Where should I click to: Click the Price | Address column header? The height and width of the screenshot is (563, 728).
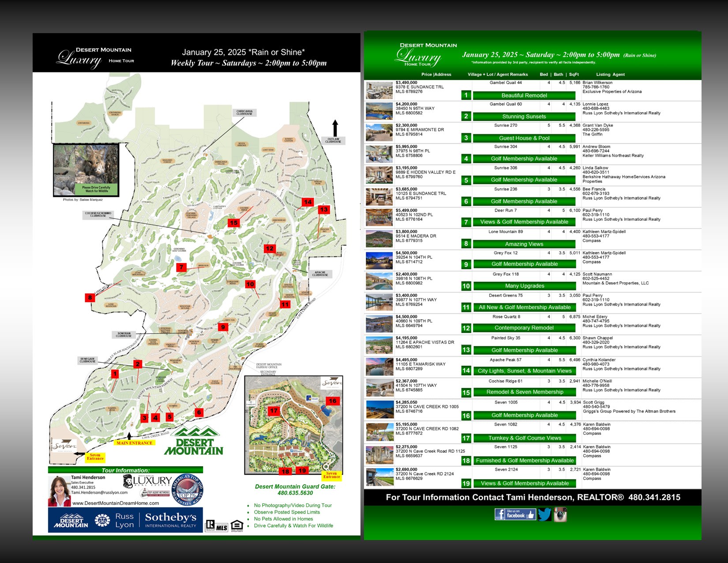click(436, 75)
